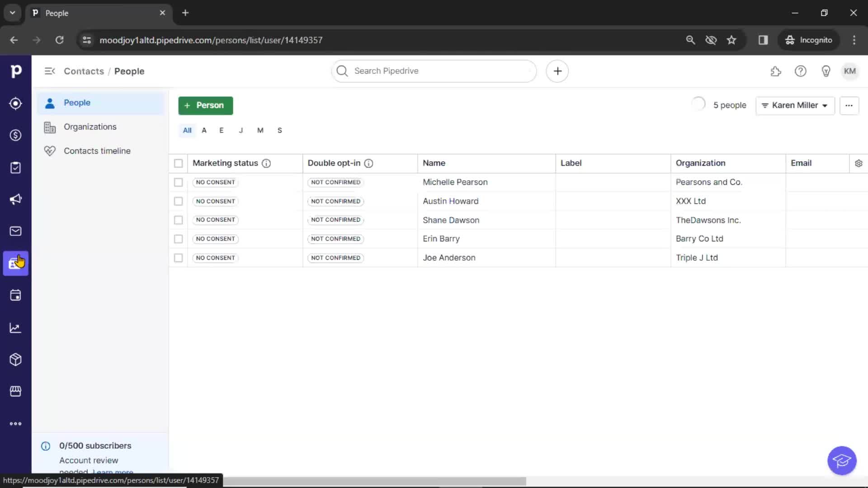Click the global add plus button

557,71
